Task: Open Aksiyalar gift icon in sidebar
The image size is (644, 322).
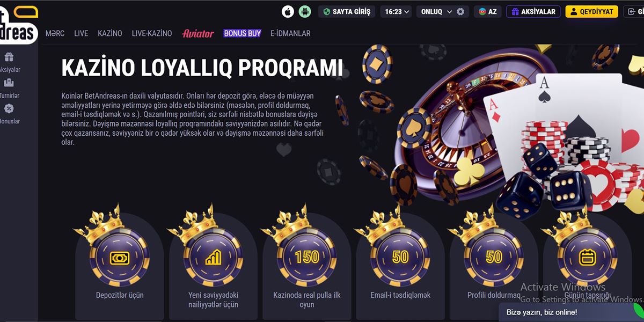Action: (9, 57)
